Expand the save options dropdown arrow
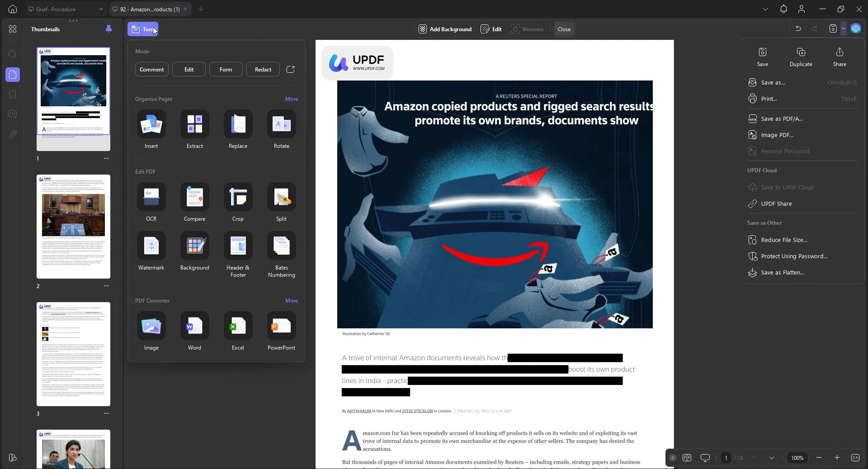The height and width of the screenshot is (469, 868). click(x=844, y=28)
